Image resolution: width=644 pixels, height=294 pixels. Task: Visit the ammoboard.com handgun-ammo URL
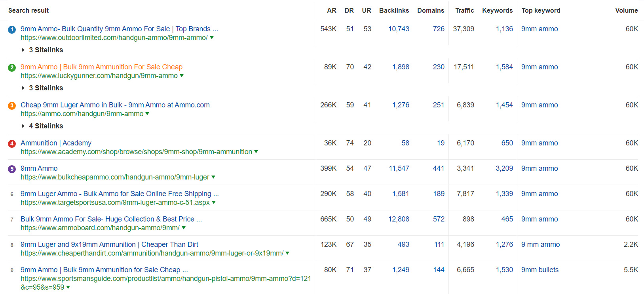[100, 228]
